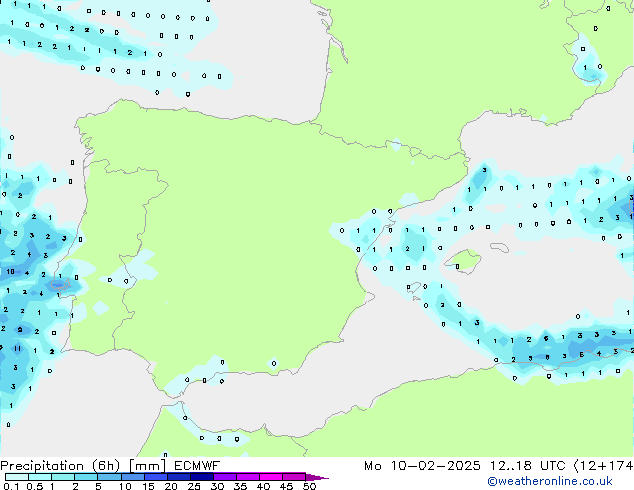
Task: Click the '20' legend scale label
Action: (171, 486)
